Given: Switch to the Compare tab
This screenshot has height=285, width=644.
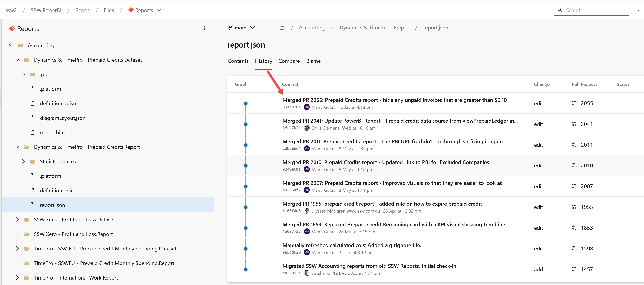Looking at the screenshot, I should (x=289, y=61).
